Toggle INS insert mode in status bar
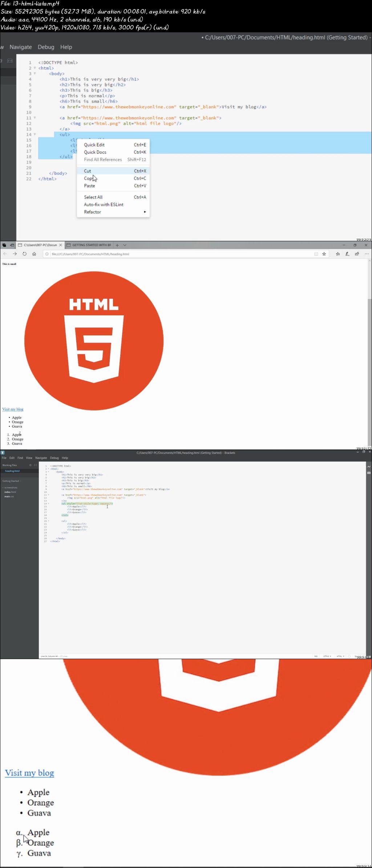 tap(316, 656)
